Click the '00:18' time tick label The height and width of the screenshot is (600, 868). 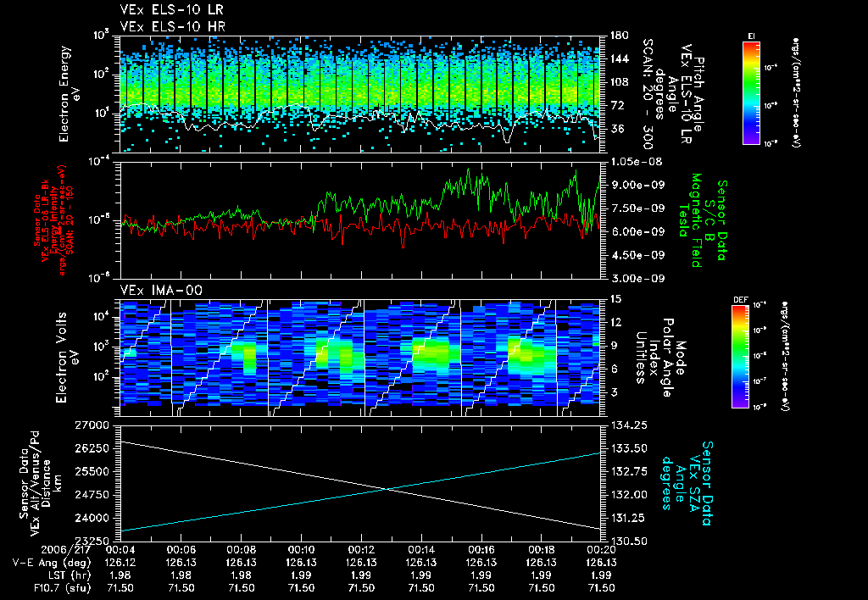(x=542, y=551)
